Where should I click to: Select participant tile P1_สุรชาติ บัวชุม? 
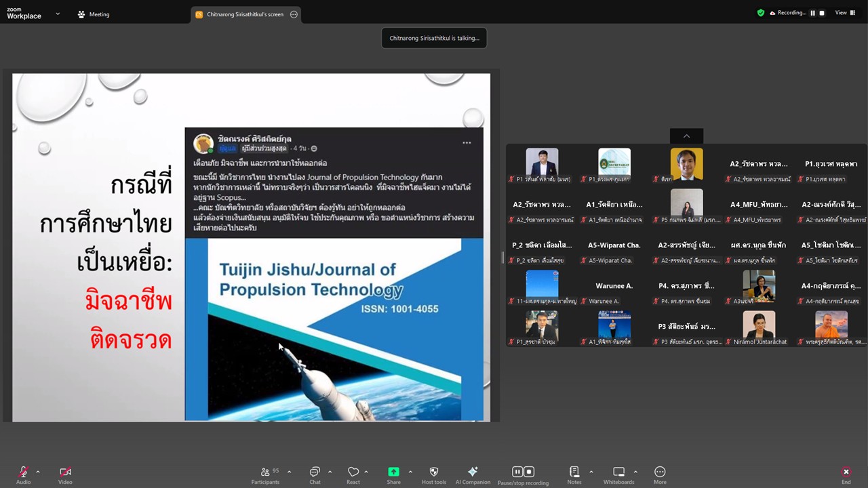pos(542,328)
